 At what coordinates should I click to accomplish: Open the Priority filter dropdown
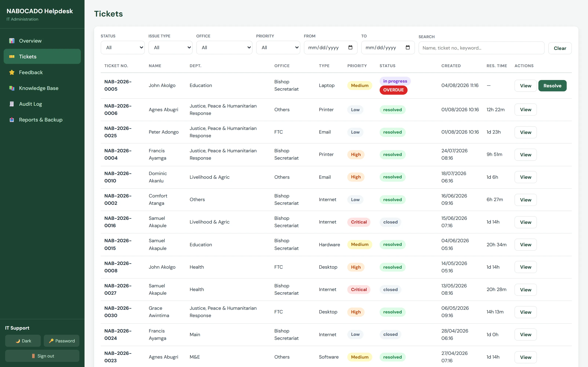(278, 48)
